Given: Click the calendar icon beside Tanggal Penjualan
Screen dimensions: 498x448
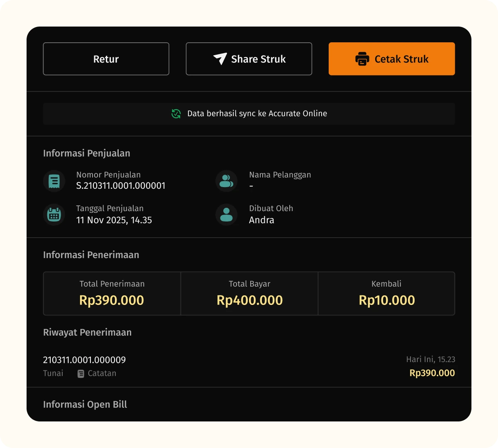Looking at the screenshot, I should pyautogui.click(x=54, y=214).
